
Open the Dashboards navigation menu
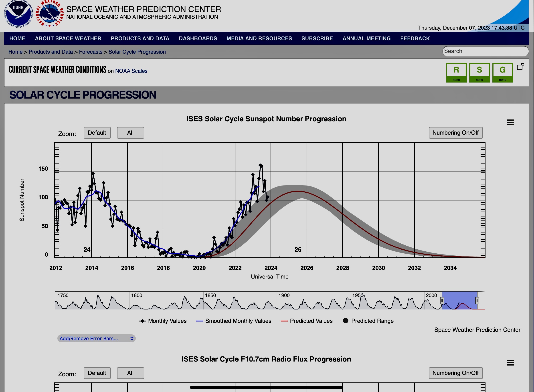tap(198, 38)
